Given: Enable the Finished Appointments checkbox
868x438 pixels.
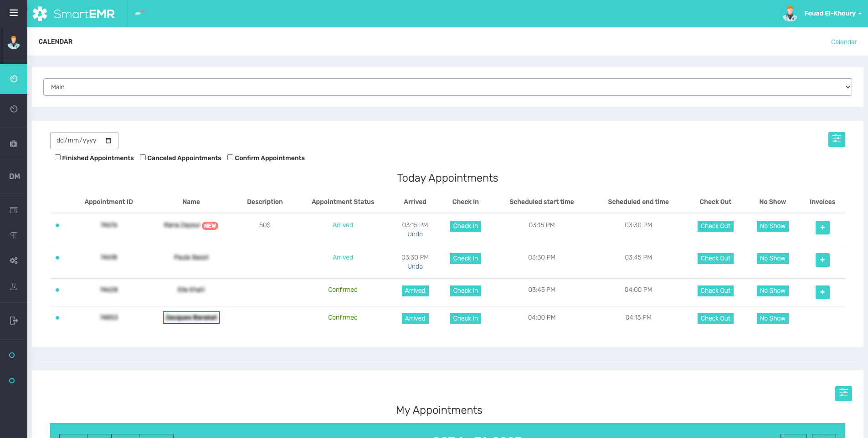Looking at the screenshot, I should point(57,157).
